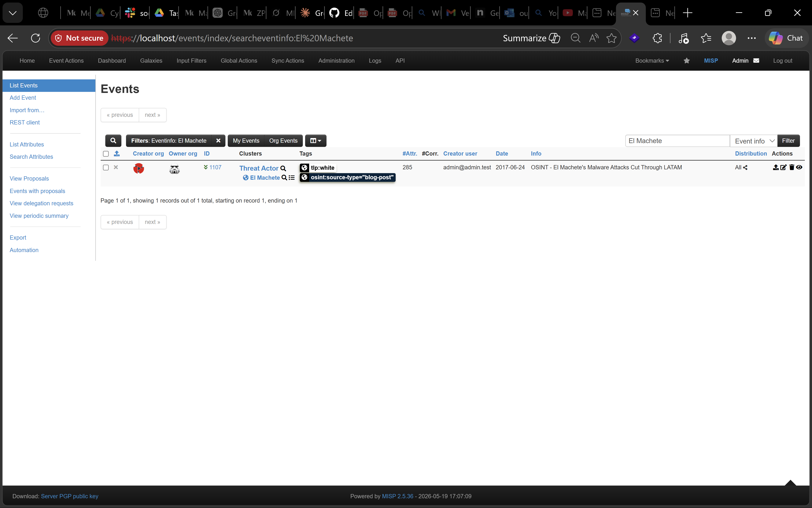Click the publish icon in table header
812x508 pixels.
click(117, 153)
